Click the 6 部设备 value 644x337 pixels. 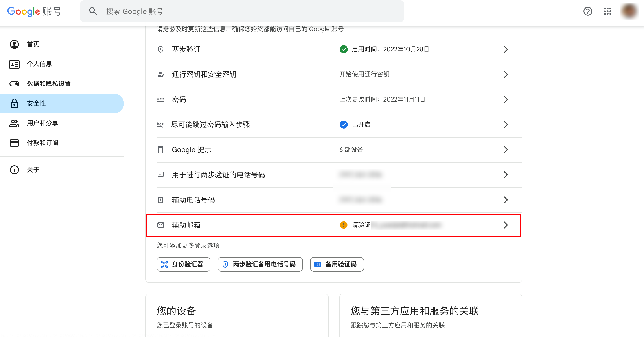[351, 150]
